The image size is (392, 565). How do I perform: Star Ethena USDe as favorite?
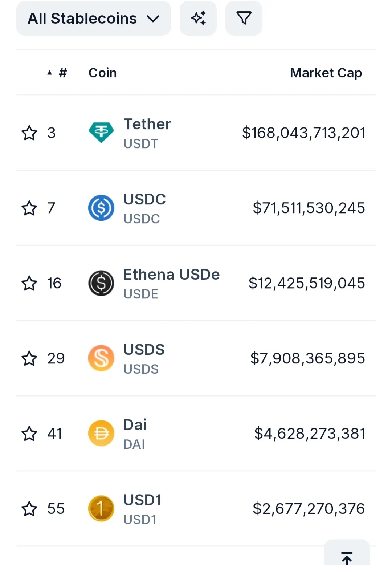click(29, 283)
